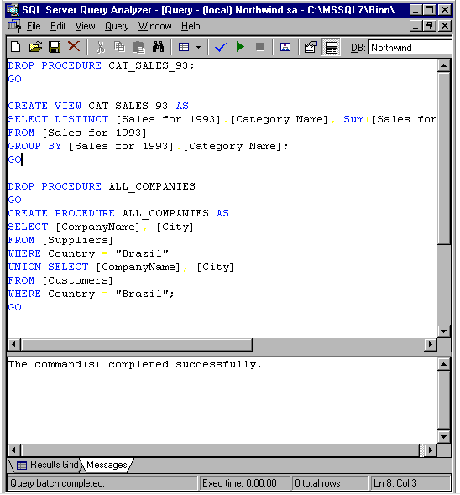Click messages pane scroll up arrow
The image size is (460, 495).
pos(444,364)
